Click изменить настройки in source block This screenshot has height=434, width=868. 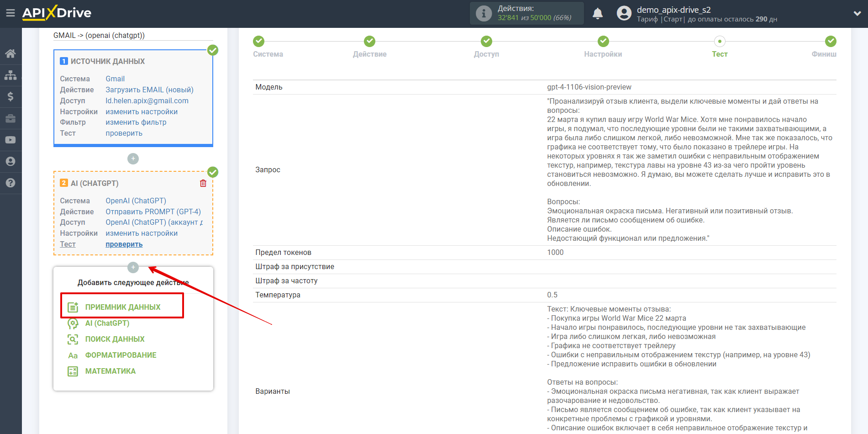tap(142, 111)
